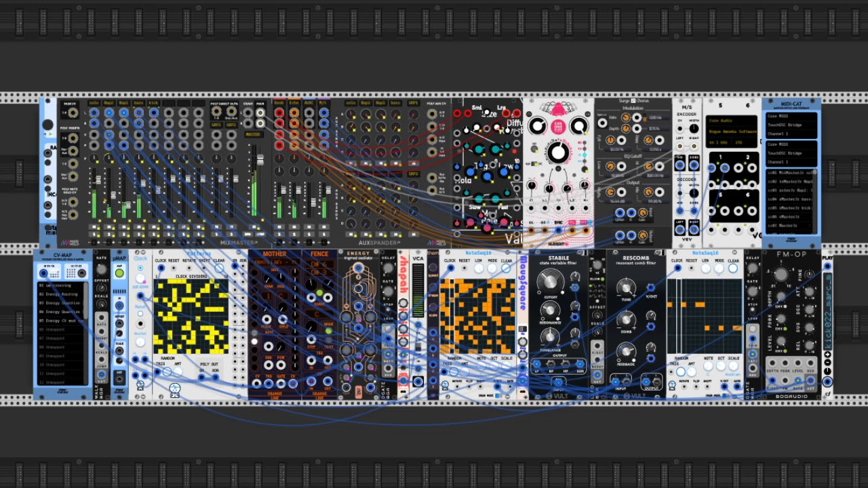Click the L input jack of the solo track

tap(94, 113)
